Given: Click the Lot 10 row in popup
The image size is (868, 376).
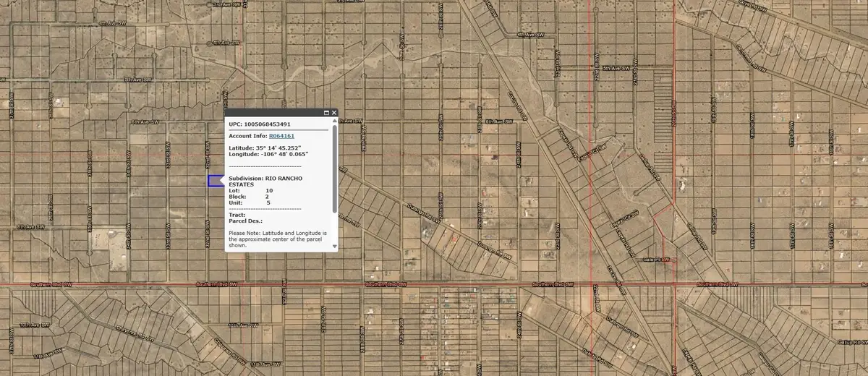Looking at the screenshot, I should pos(250,190).
